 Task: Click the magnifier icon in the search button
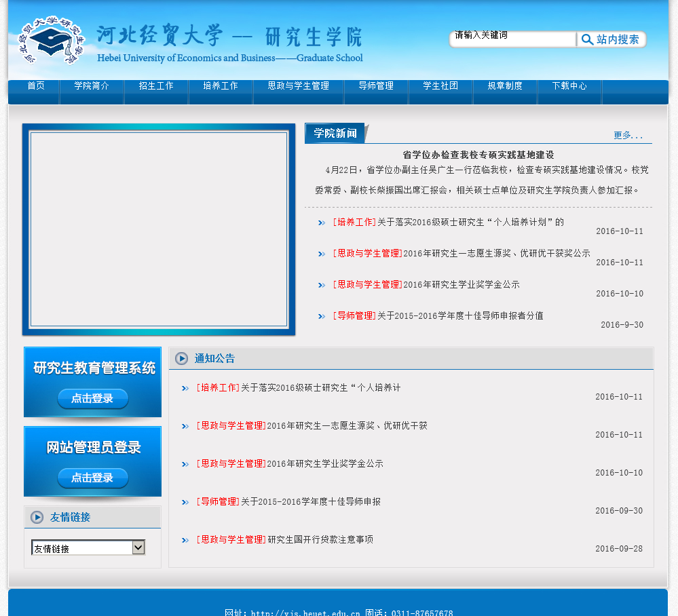point(587,39)
